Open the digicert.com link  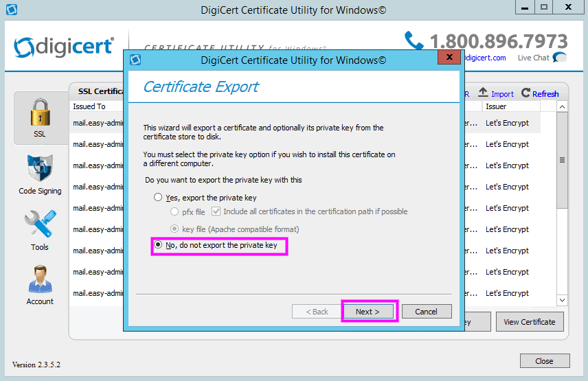coord(486,58)
